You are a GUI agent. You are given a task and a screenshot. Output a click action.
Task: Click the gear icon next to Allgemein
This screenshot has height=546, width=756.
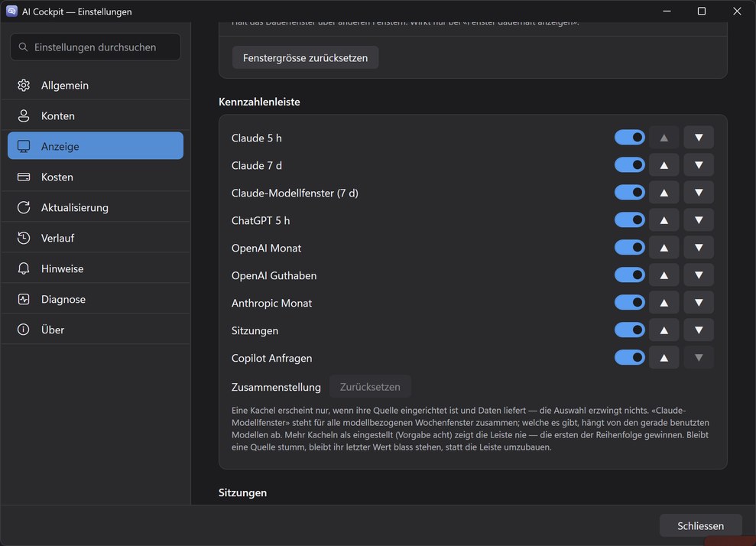coord(24,86)
